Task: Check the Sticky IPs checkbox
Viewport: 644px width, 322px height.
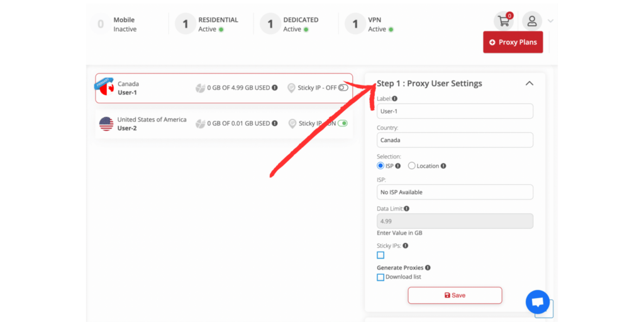Action: tap(380, 255)
